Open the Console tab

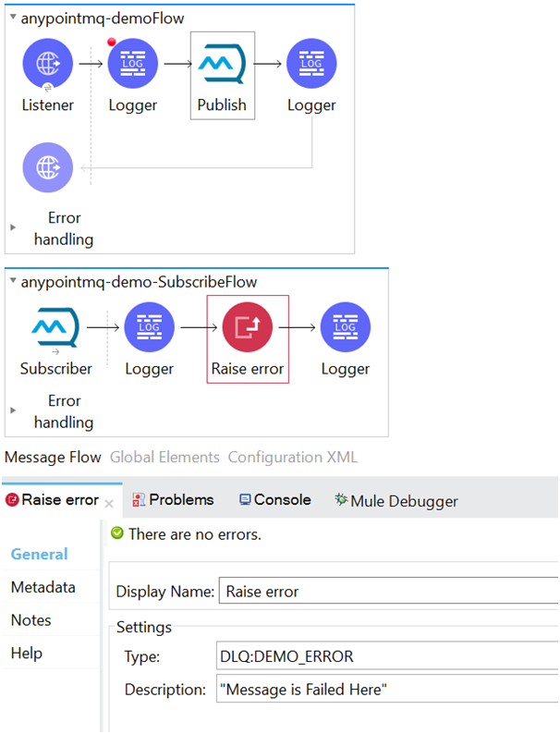[274, 499]
